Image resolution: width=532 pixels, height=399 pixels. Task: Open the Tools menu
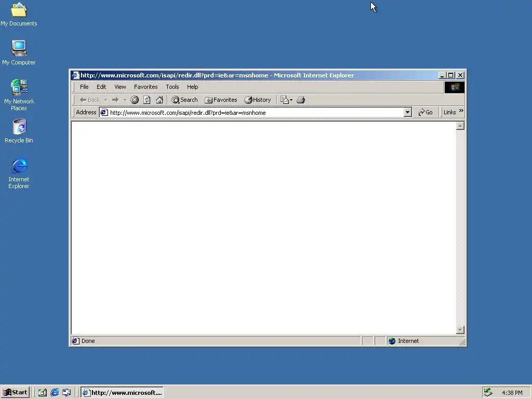(x=172, y=87)
